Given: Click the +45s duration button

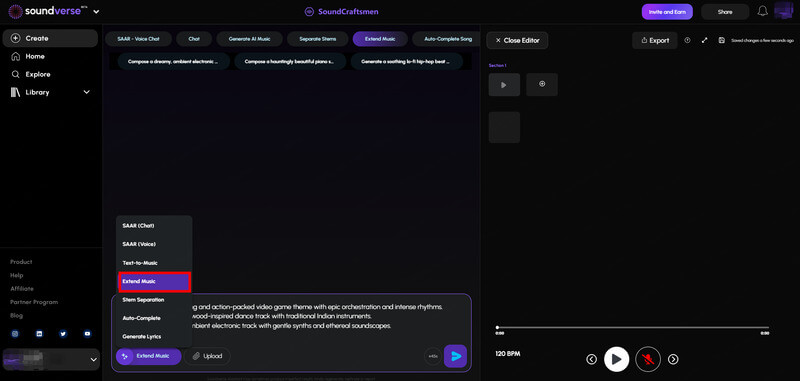Looking at the screenshot, I should pyautogui.click(x=433, y=356).
